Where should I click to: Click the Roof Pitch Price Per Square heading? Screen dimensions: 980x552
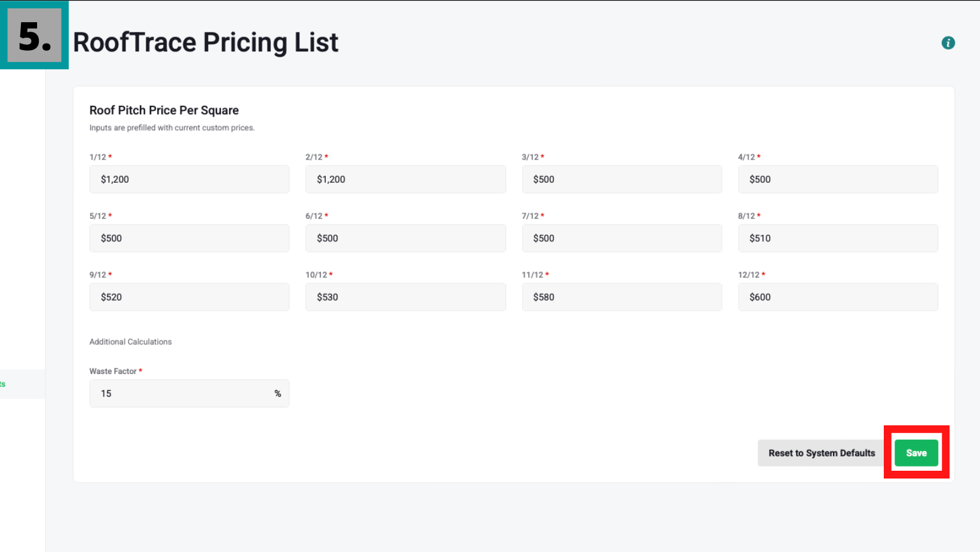point(164,111)
